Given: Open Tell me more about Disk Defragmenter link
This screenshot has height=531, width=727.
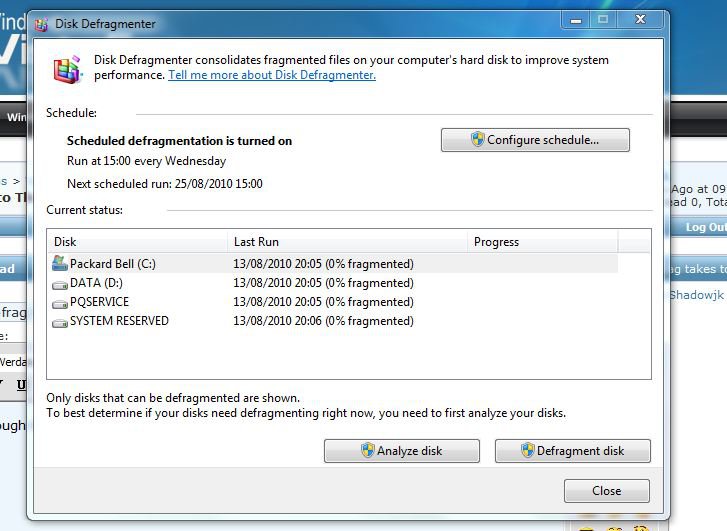Looking at the screenshot, I should (272, 75).
